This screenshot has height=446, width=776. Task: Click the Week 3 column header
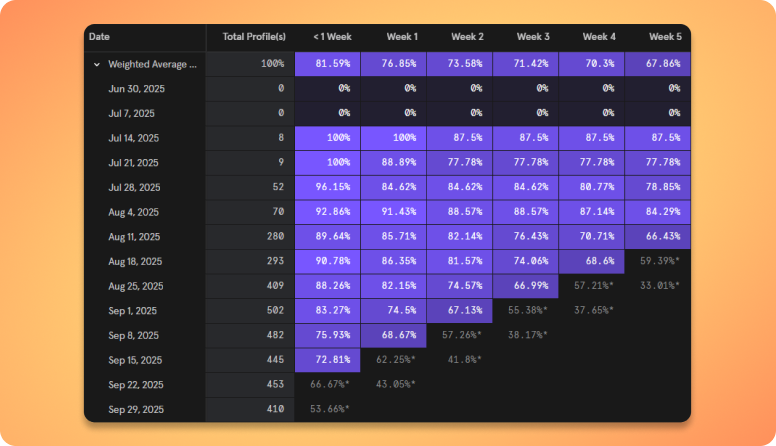click(533, 37)
